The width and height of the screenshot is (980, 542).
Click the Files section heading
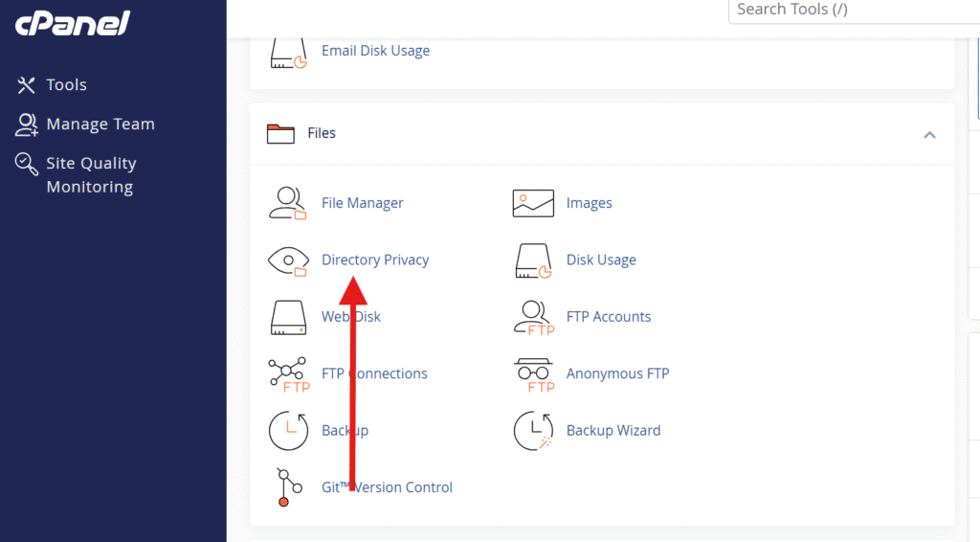coord(322,133)
